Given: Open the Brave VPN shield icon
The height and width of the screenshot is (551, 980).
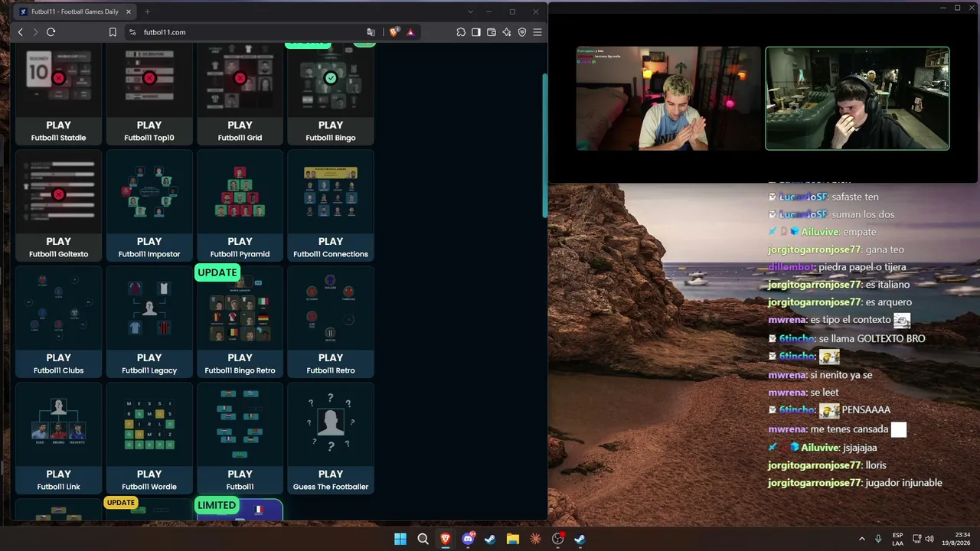Looking at the screenshot, I should point(522,32).
